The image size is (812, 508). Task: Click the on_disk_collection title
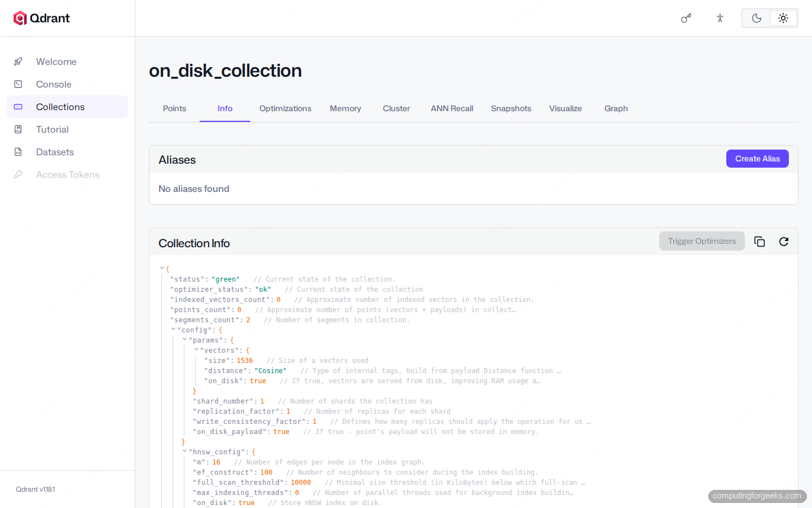tap(226, 71)
